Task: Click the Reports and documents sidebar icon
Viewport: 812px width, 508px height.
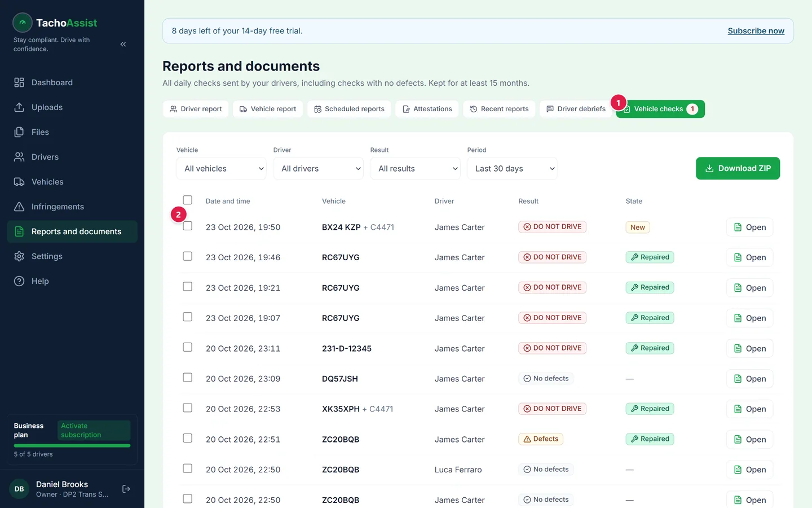Action: coord(19,231)
